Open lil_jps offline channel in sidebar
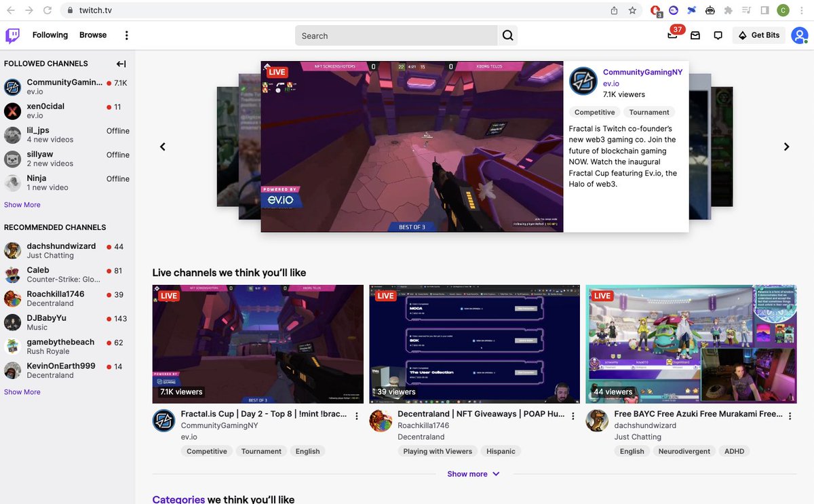Viewport: 814px width, 504px height. click(66, 134)
